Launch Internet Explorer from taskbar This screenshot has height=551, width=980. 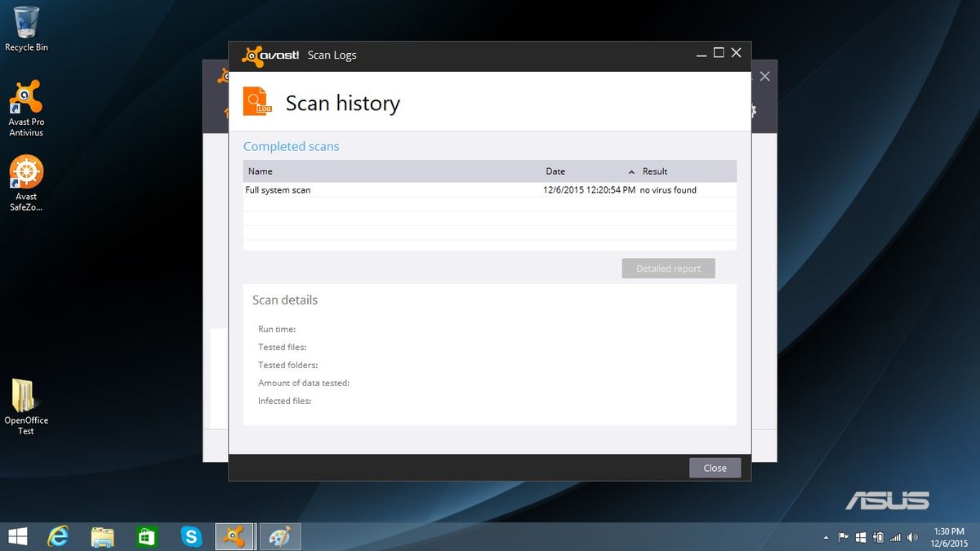[58, 536]
